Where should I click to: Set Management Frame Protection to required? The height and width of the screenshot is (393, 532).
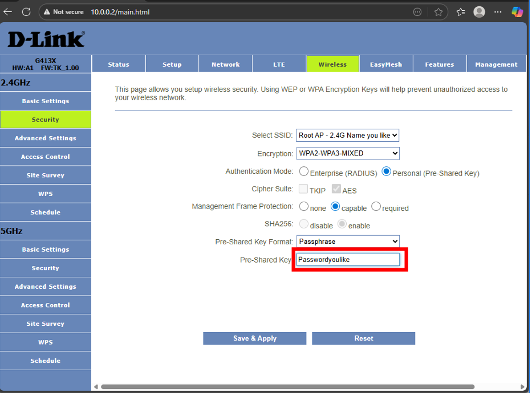(x=376, y=207)
